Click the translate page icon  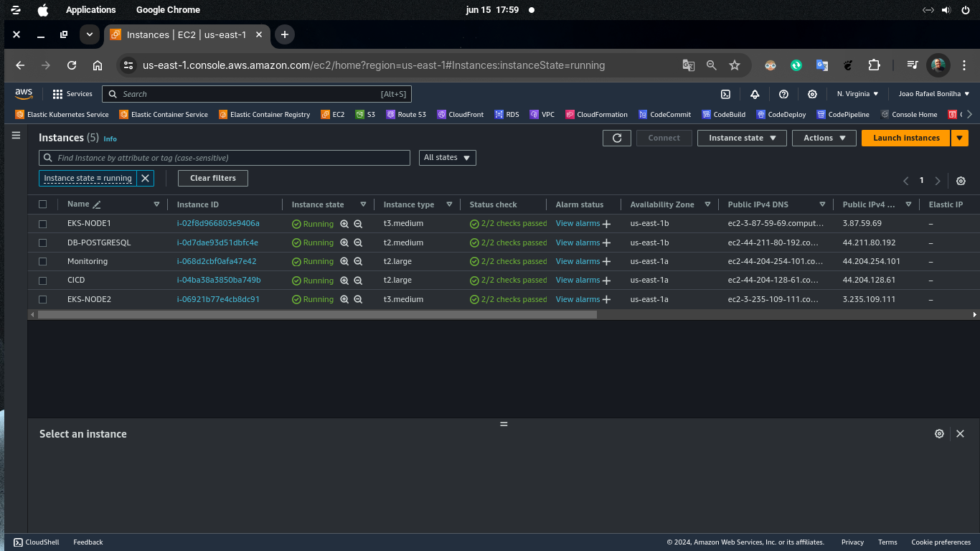[689, 65]
